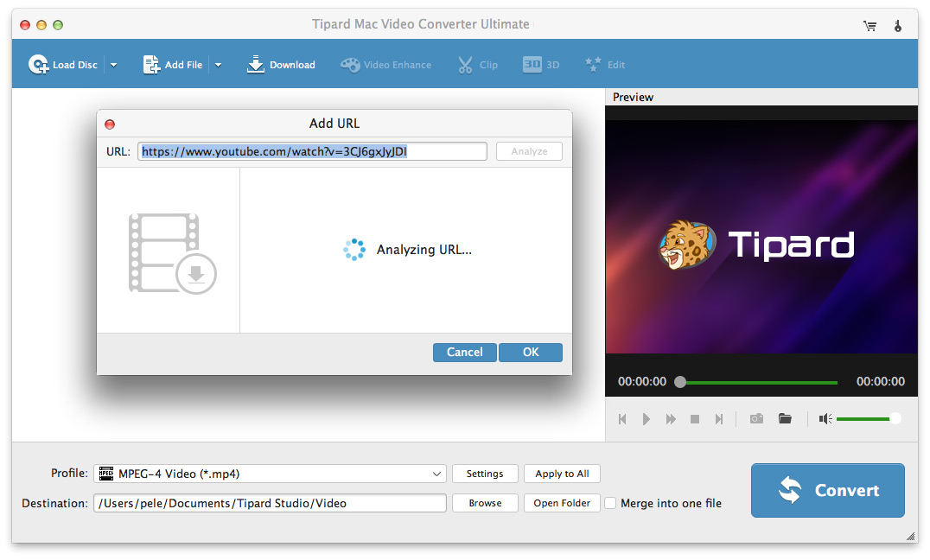Close the Add URL dialog
The width and height of the screenshot is (930, 560).
point(110,124)
